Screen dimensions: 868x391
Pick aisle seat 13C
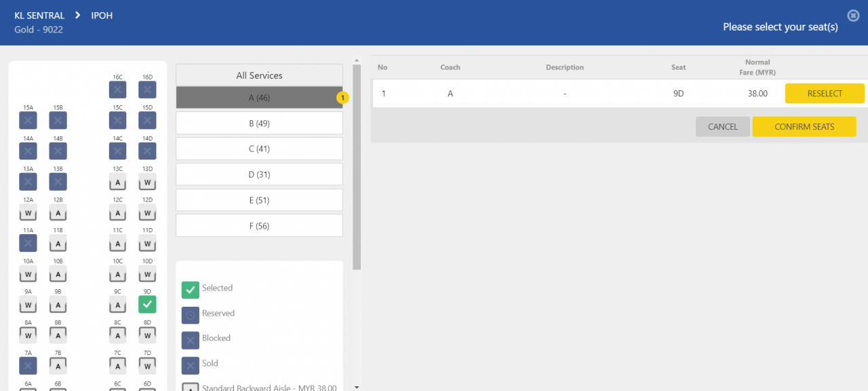pos(117,182)
